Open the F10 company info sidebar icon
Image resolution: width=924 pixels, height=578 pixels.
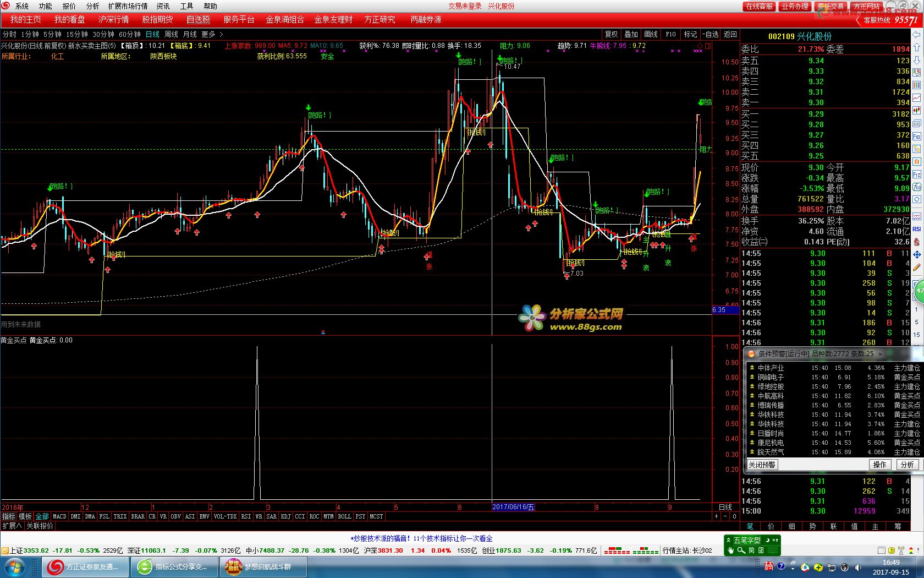tap(917, 136)
